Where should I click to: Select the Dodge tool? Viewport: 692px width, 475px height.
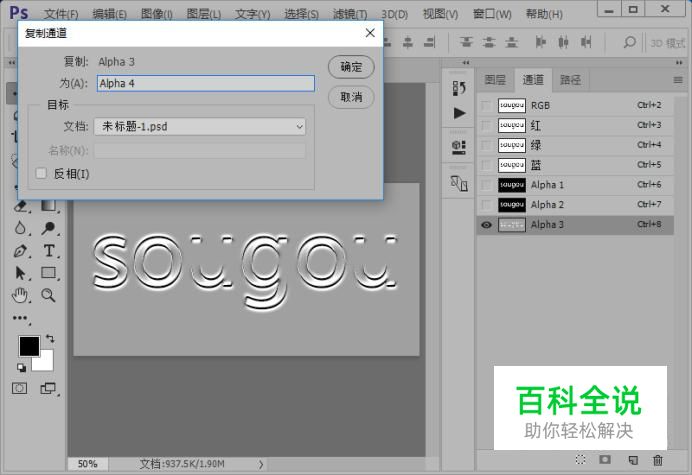(x=49, y=228)
